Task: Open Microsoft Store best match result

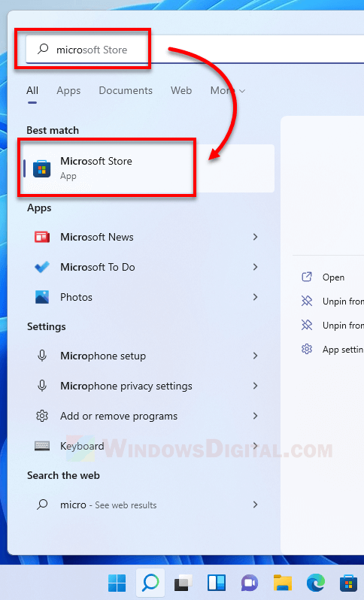Action: coord(147,168)
